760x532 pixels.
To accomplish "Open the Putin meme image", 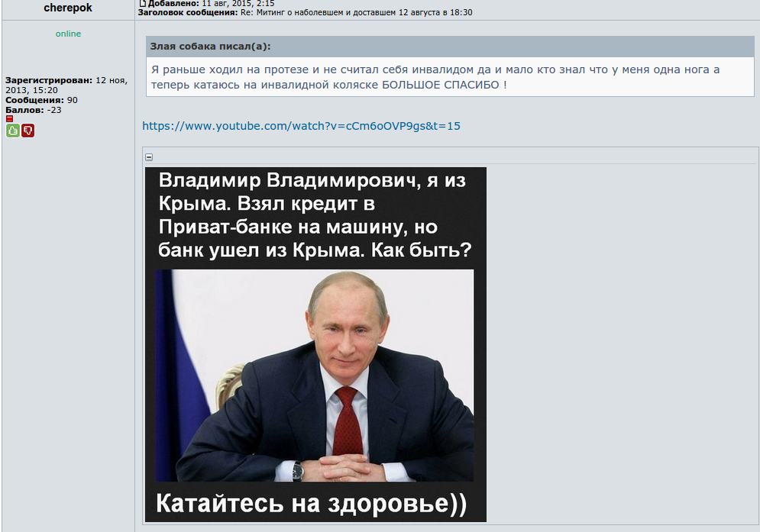I will point(315,344).
